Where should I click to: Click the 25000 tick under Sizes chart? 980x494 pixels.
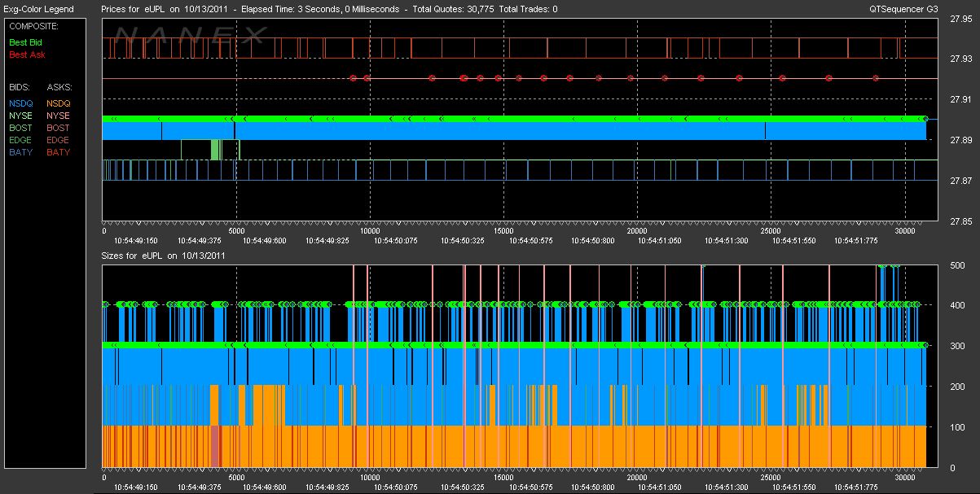(x=771, y=479)
